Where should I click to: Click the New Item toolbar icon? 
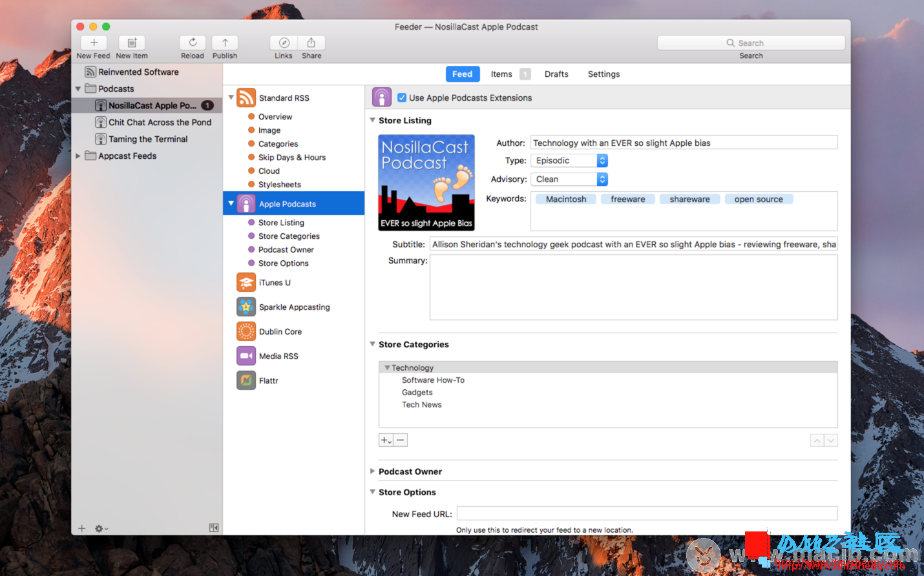pos(132,43)
